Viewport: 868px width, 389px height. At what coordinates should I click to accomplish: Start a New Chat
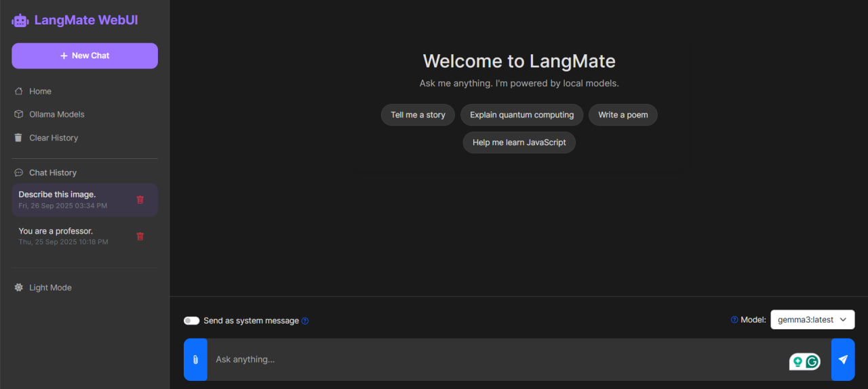[85, 56]
